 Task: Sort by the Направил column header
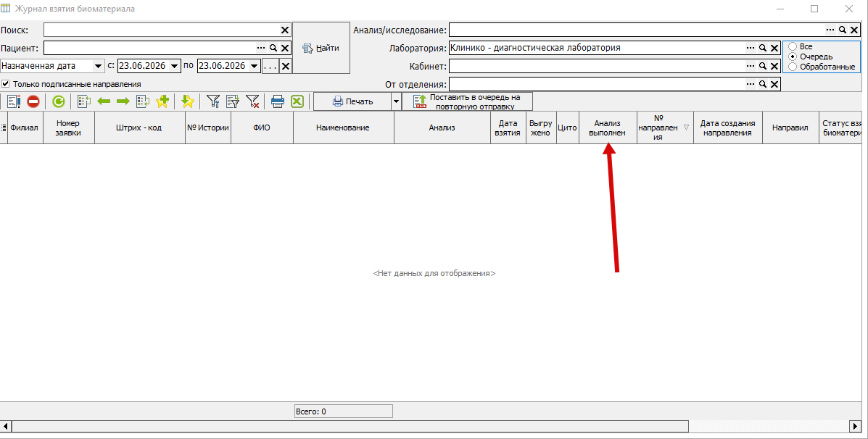click(x=790, y=127)
